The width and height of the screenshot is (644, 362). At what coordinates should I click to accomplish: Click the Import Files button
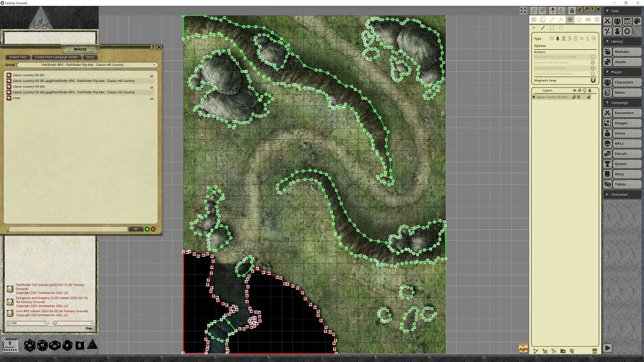(x=18, y=57)
